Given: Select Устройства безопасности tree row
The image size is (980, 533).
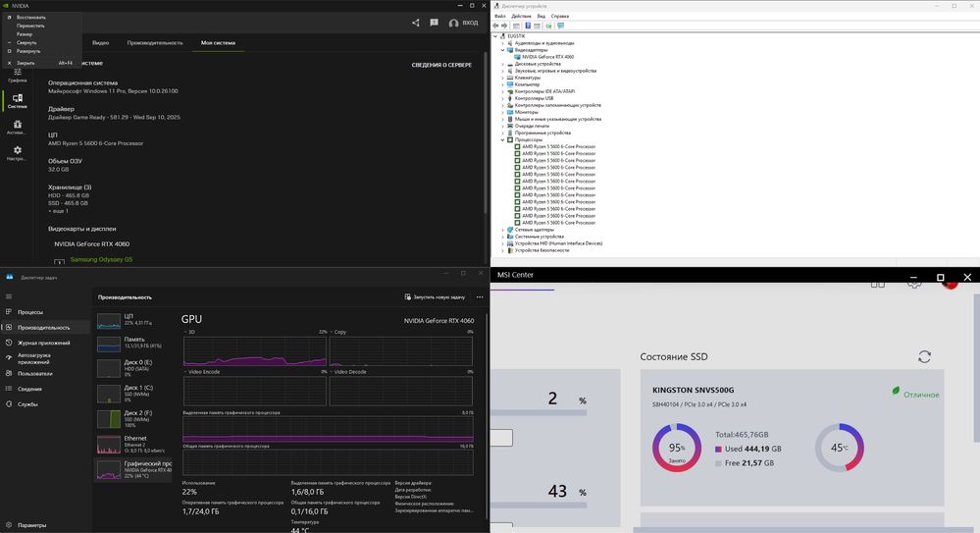Looking at the screenshot, I should coord(542,250).
